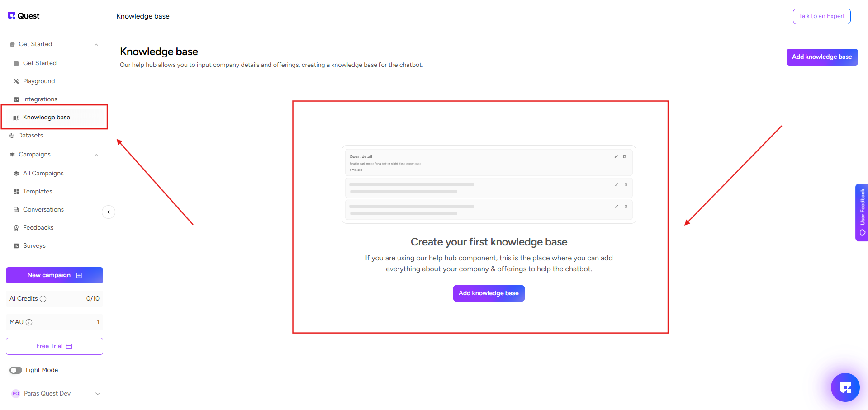
Task: Start a New campaign
Action: pyautogui.click(x=54, y=275)
